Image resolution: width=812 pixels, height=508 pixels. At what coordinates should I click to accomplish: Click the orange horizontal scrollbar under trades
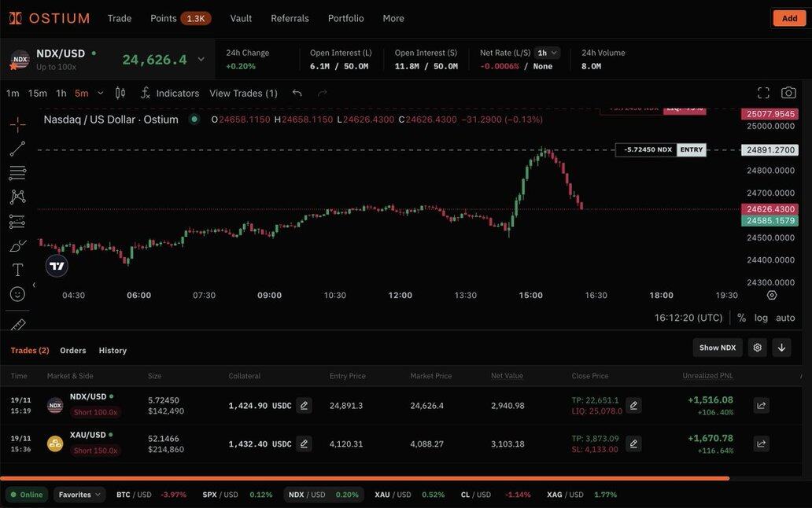pyautogui.click(x=364, y=478)
